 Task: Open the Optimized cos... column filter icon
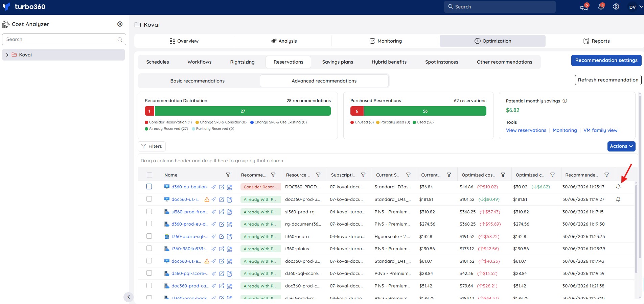[x=503, y=175]
